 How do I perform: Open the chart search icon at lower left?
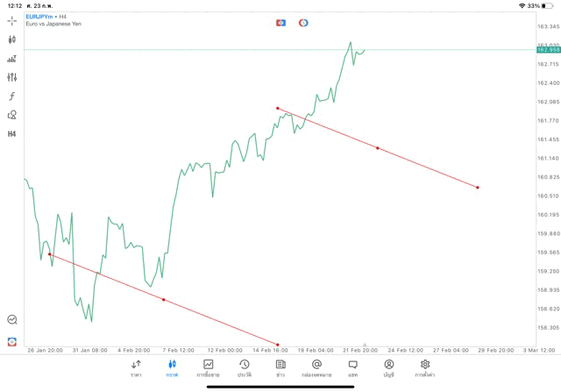click(12, 320)
